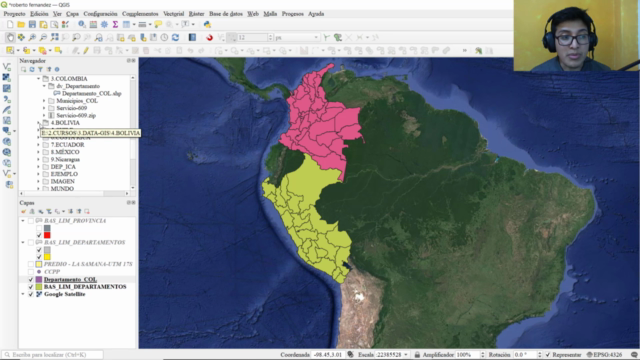
Task: Hide the Departamento_COL layer
Action: [31, 280]
